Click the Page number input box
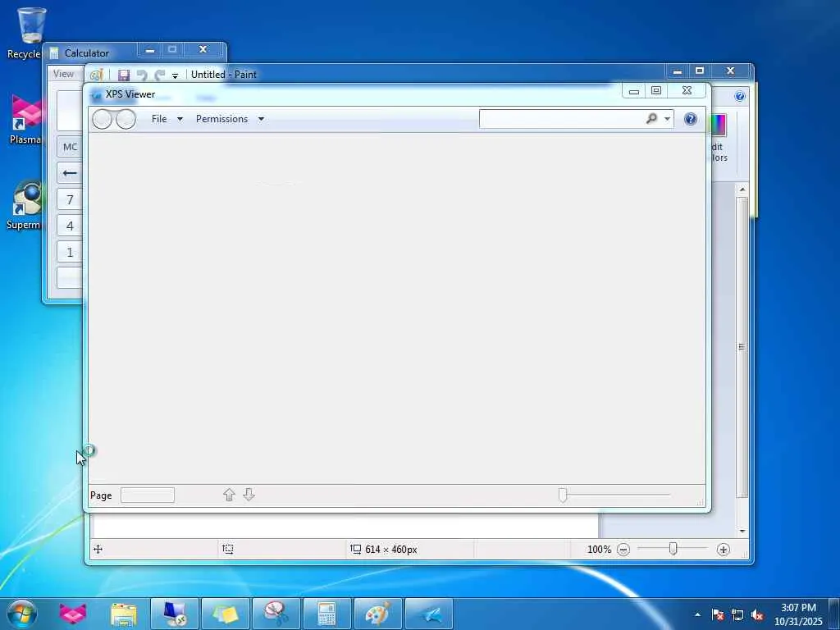This screenshot has width=840, height=630. [148, 495]
